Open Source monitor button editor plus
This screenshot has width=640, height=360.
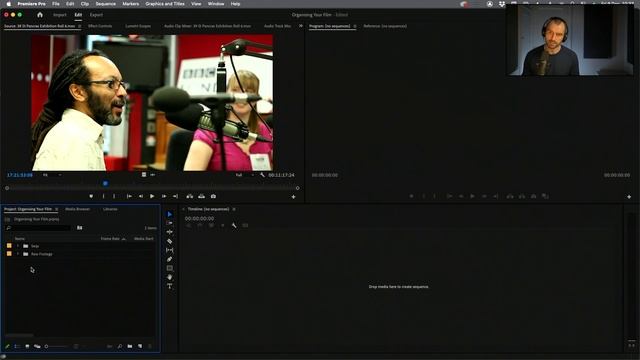point(293,197)
